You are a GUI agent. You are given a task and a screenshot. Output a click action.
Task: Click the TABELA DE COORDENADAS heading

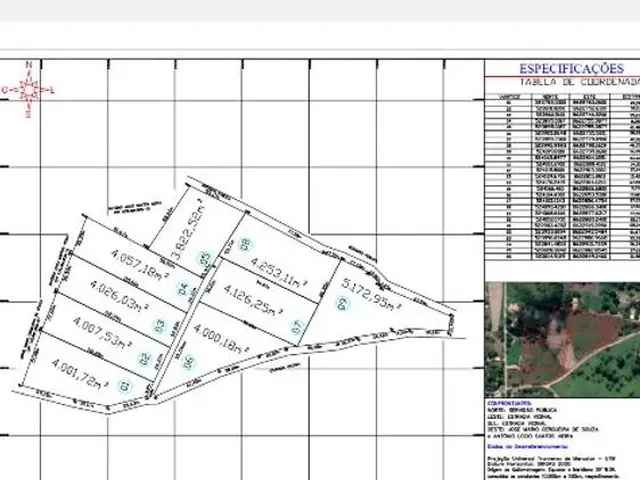580,82
